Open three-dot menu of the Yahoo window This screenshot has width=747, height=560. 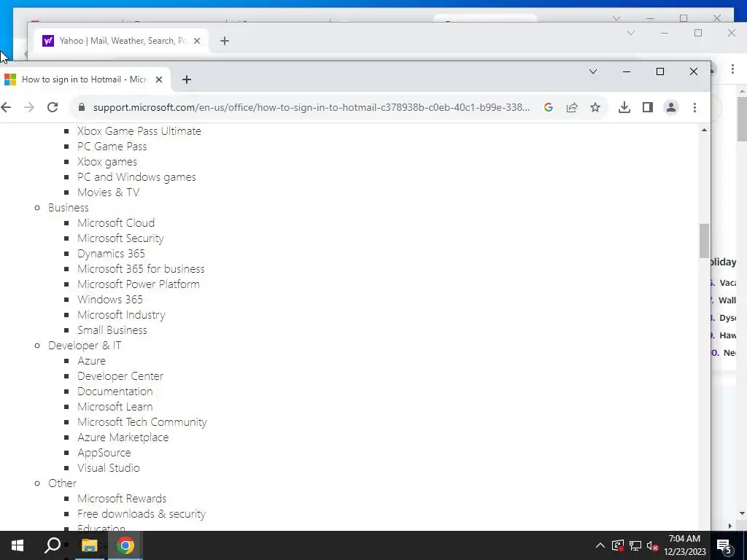[732, 69]
